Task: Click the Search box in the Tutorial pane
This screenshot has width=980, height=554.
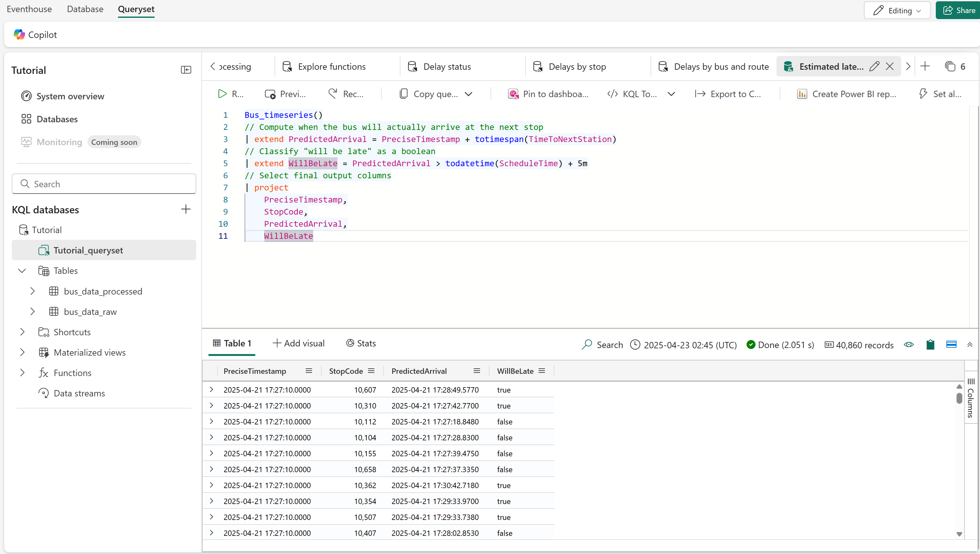Action: (x=104, y=184)
